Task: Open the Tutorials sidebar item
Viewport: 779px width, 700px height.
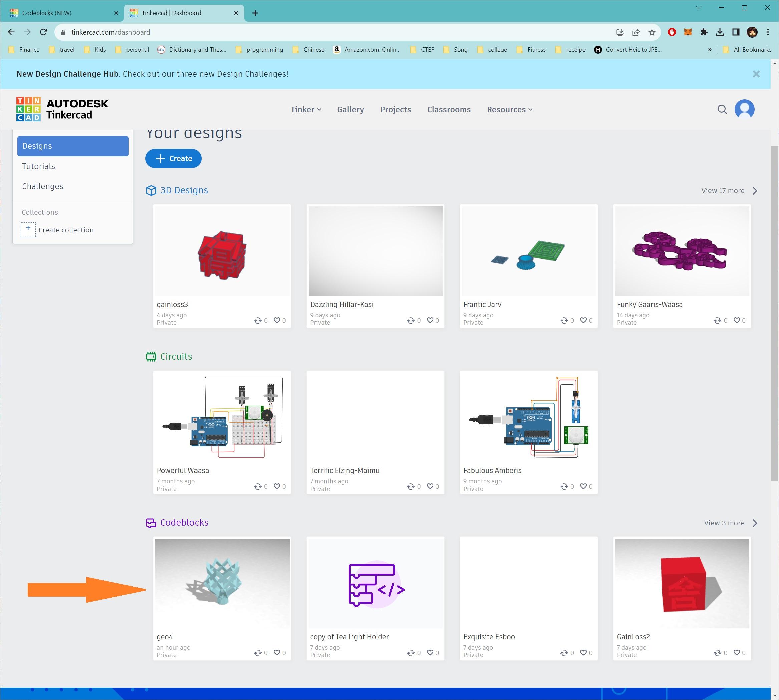Action: [38, 166]
